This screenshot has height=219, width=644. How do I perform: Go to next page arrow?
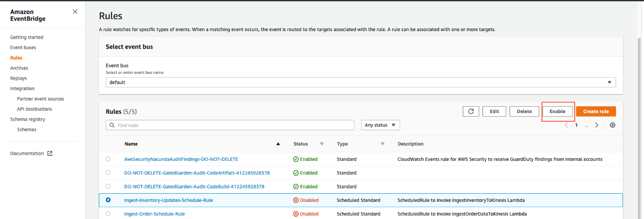tap(597, 125)
